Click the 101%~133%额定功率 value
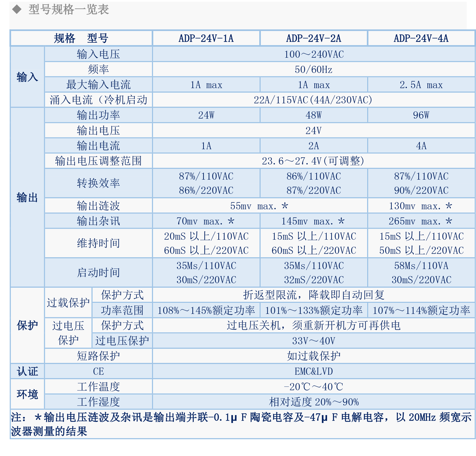 coord(314,310)
